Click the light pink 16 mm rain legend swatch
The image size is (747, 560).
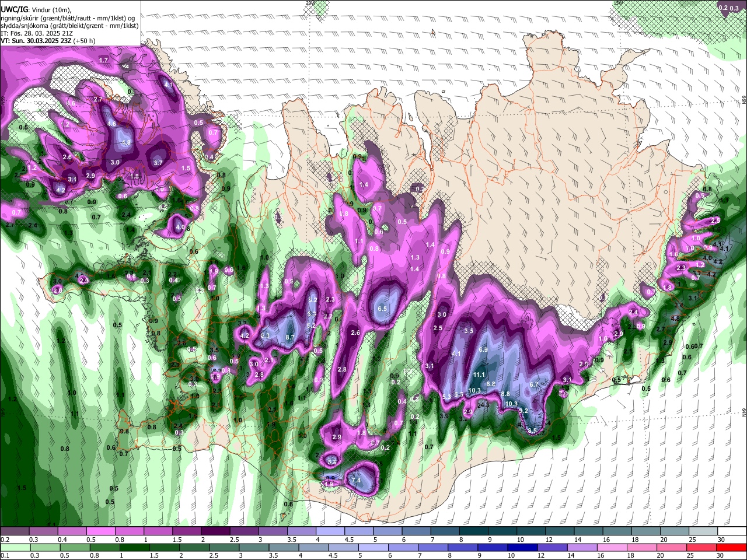[611, 547]
